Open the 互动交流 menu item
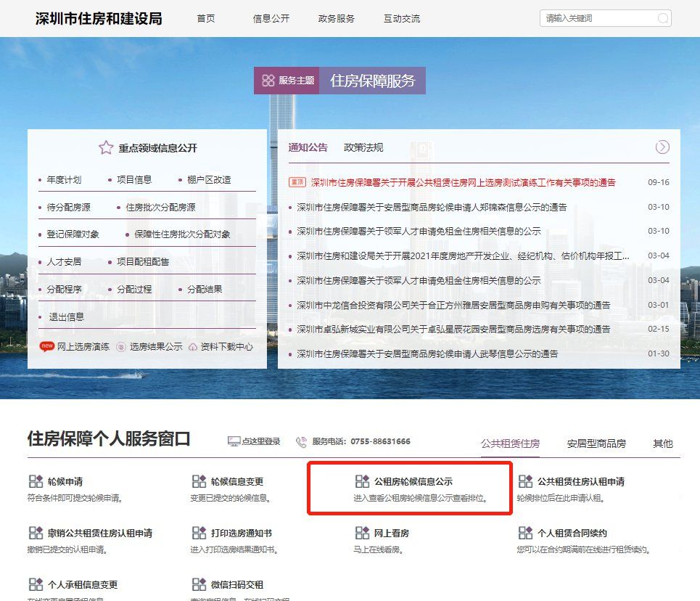The height and width of the screenshot is (601, 700). [402, 18]
